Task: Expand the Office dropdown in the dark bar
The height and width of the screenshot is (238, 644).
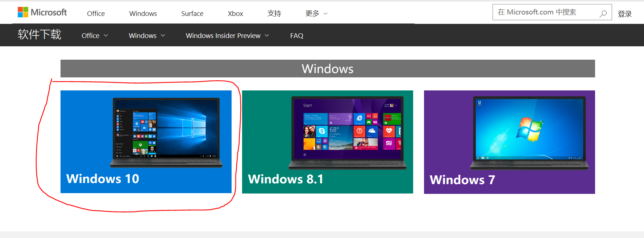Action: point(95,35)
